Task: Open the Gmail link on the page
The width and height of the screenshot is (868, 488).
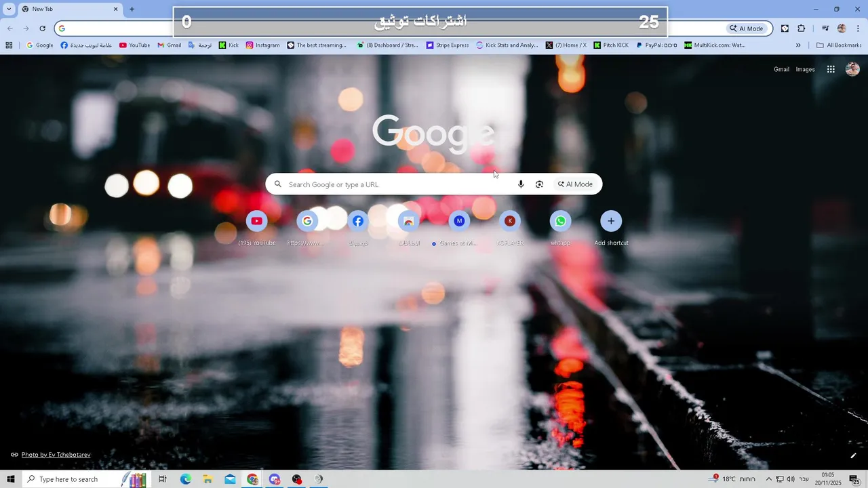Action: tap(782, 69)
